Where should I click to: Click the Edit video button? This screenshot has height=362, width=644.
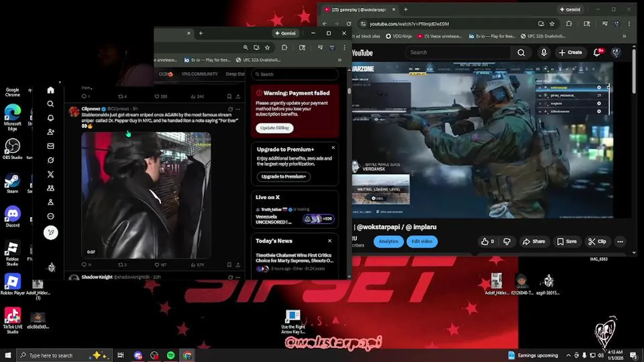click(x=422, y=241)
